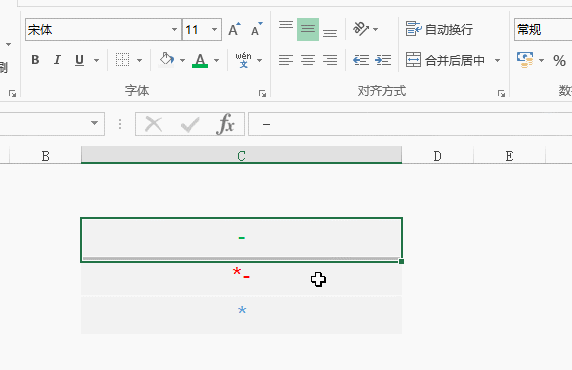Select column B header
Viewport: 572px width, 370px height.
point(45,156)
